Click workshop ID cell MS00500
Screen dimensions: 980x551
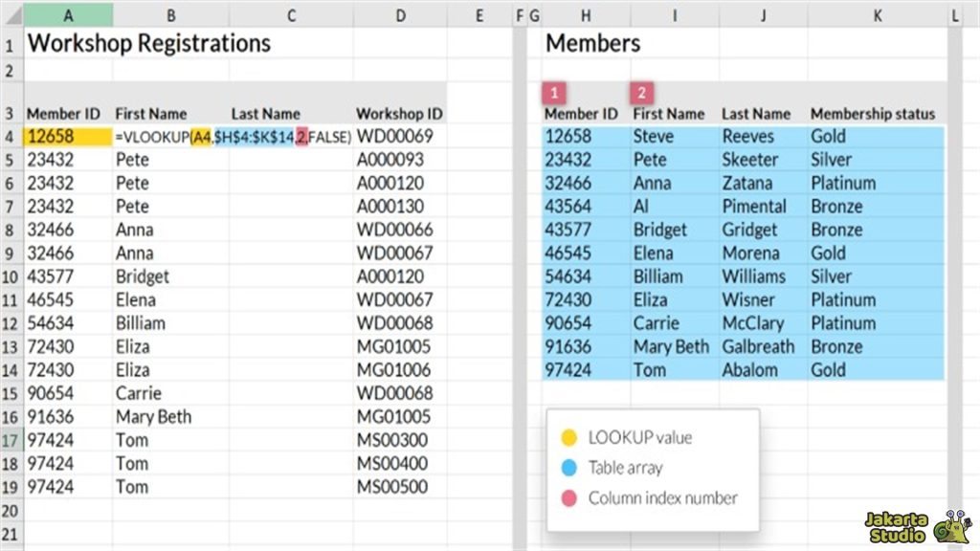coord(394,487)
